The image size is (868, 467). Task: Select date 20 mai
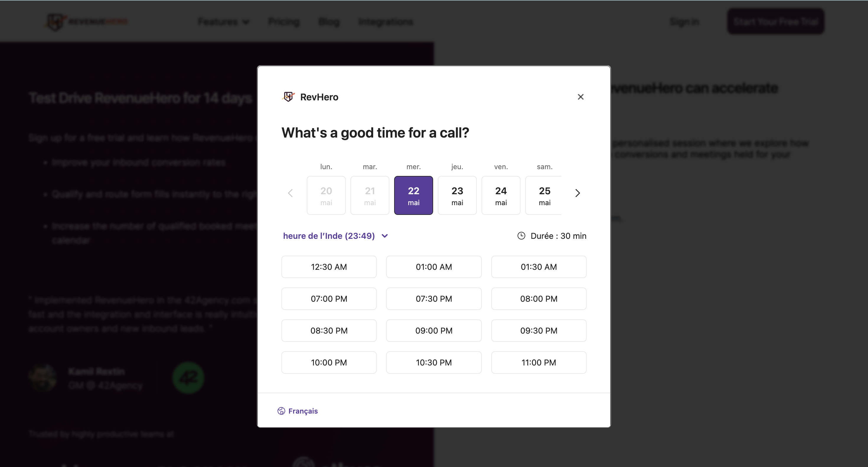tap(326, 195)
